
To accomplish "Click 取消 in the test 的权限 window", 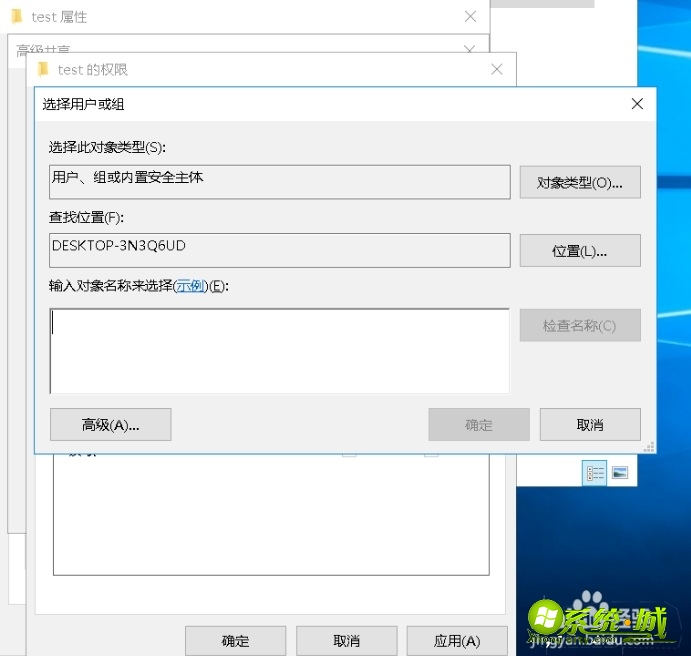I will point(346,641).
